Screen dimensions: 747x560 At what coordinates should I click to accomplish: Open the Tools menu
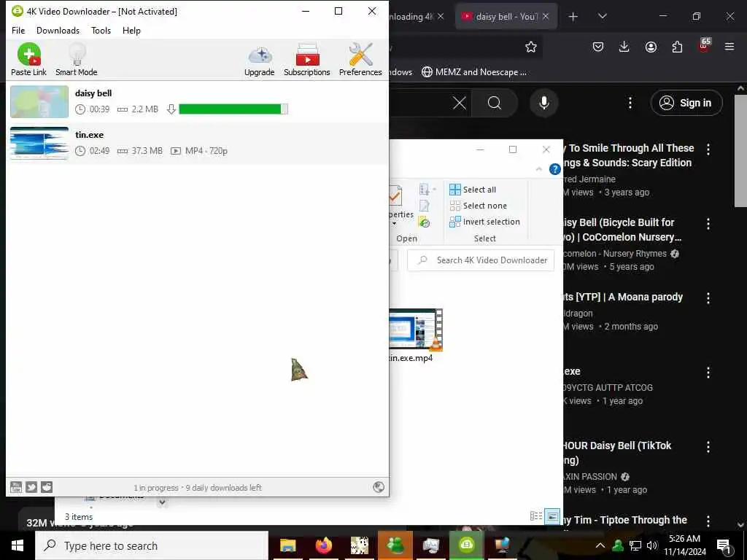pyautogui.click(x=101, y=31)
